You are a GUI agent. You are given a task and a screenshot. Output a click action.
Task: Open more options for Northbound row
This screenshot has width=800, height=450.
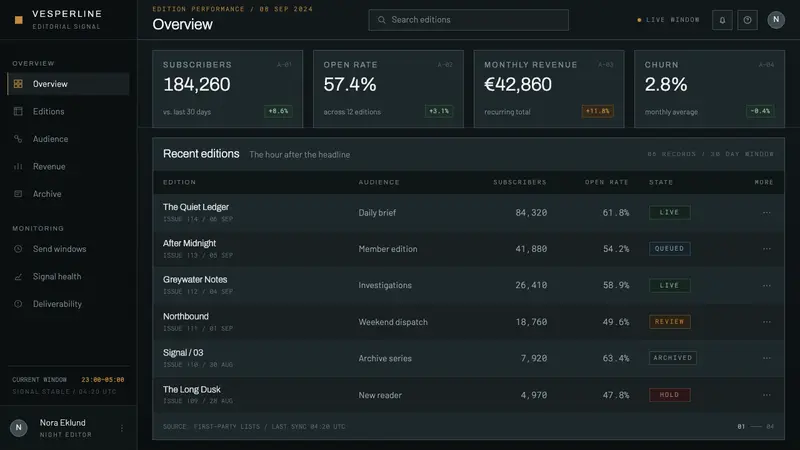[x=766, y=322]
